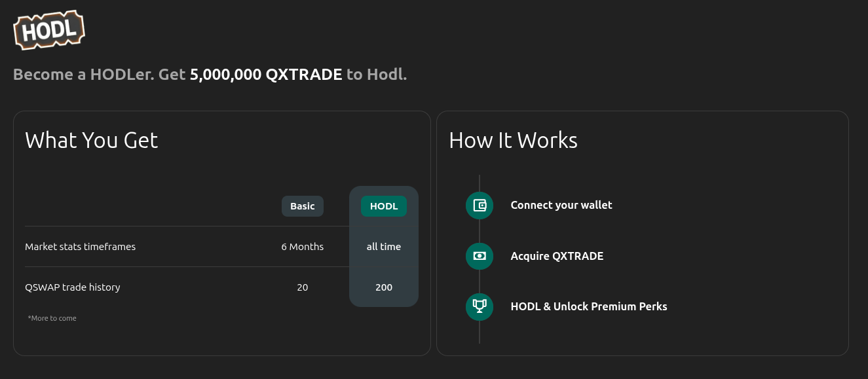This screenshot has height=379, width=868.
Task: Click the QSWAP trade history row label
Action: [x=73, y=287]
